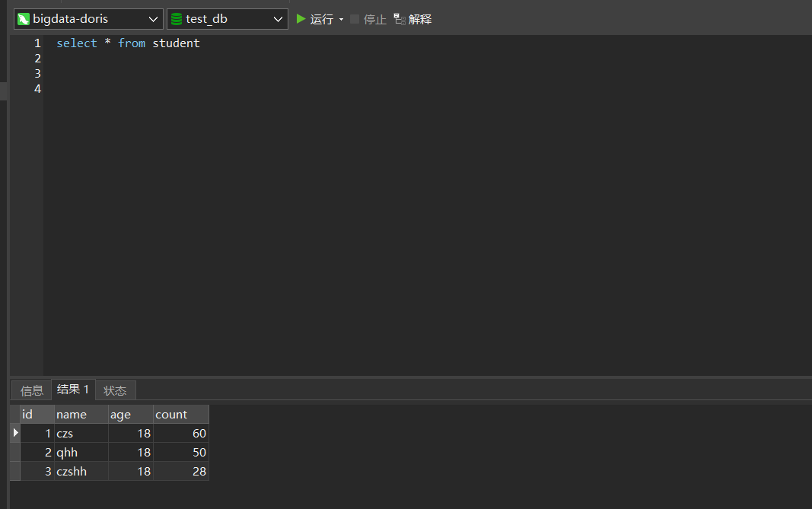
Task: Select the qhh name cell
Action: [81, 453]
